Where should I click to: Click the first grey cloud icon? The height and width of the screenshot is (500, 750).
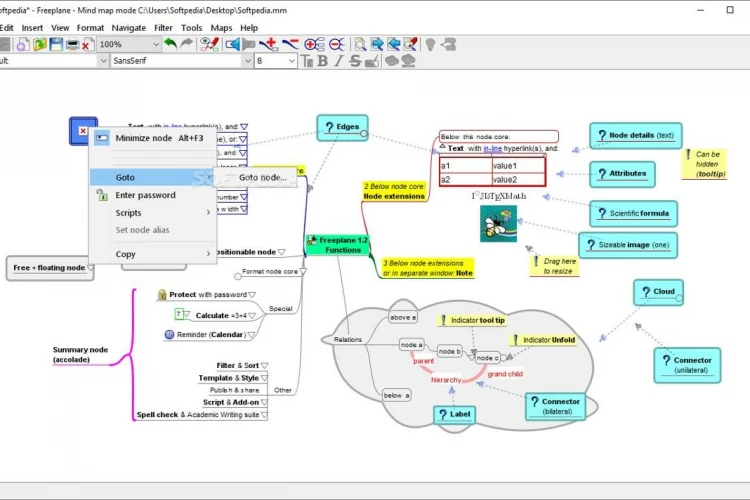point(392,61)
